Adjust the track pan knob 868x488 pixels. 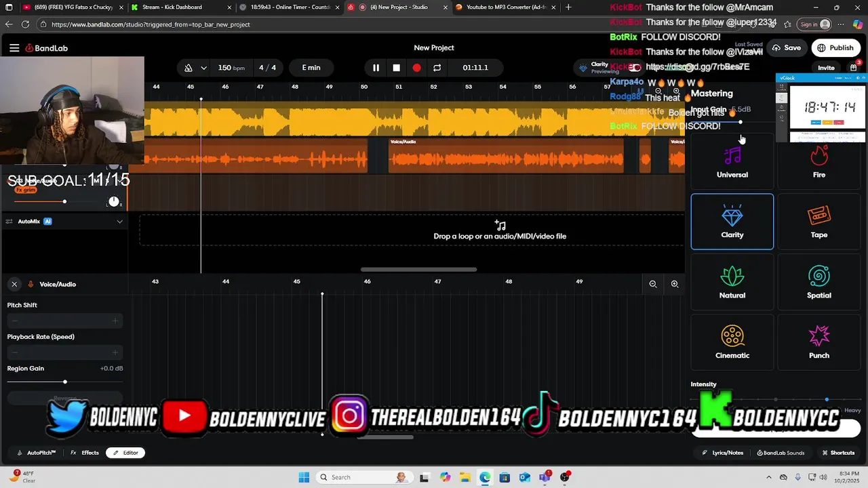tap(113, 202)
